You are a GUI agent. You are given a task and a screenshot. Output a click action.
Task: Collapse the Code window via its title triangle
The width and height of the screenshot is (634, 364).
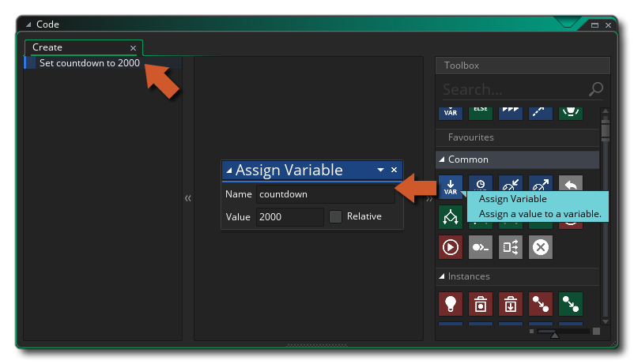coord(28,24)
